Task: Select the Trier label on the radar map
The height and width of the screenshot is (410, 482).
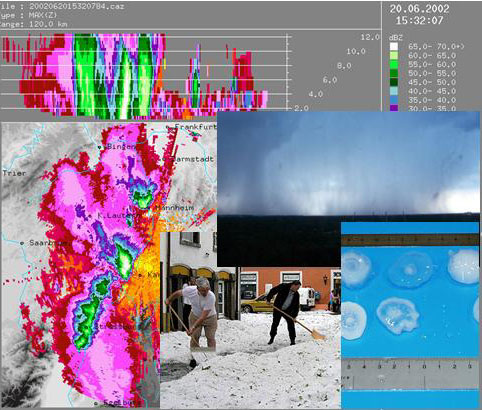Action: click(14, 173)
